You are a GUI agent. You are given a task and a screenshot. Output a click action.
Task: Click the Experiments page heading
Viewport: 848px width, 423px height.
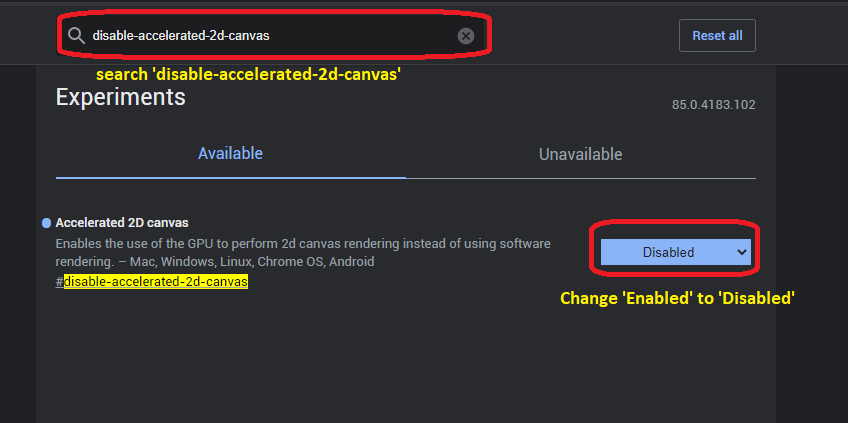coord(120,97)
